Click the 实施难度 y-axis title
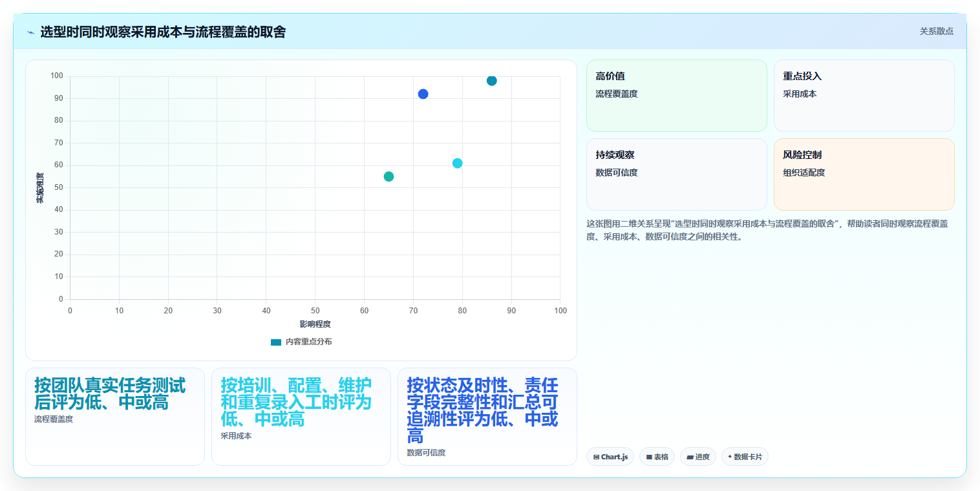980x491 pixels. 40,188
